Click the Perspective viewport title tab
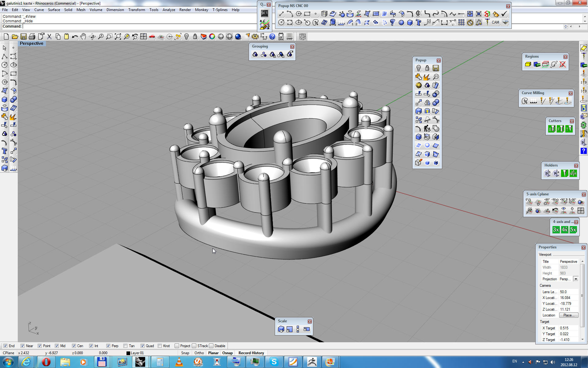This screenshot has height=368, width=588. tap(32, 44)
